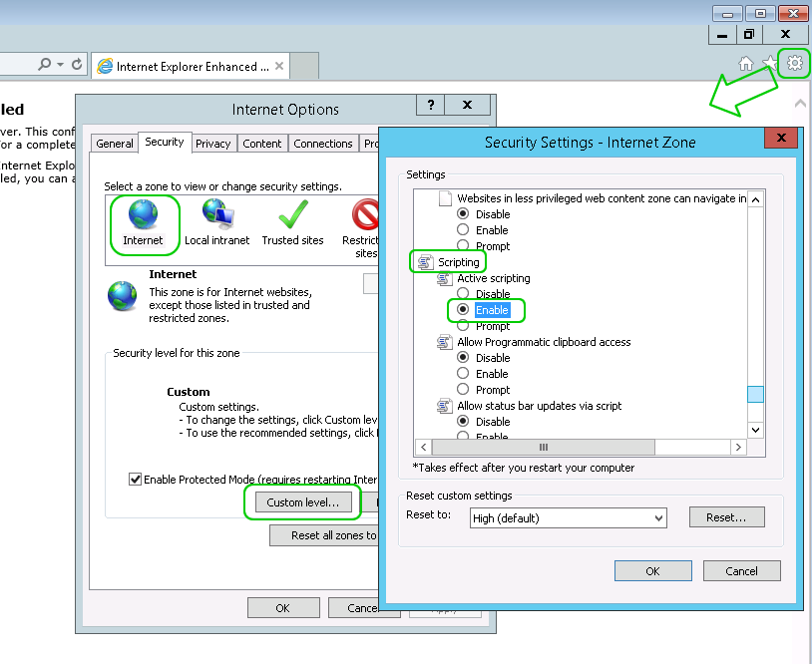Select the Internet Explorer Enhanced browser tab

191,66
